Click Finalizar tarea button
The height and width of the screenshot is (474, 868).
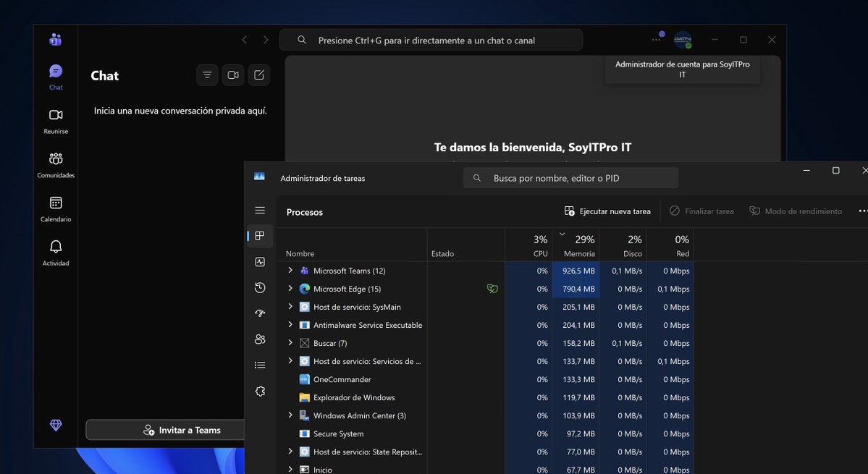701,211
